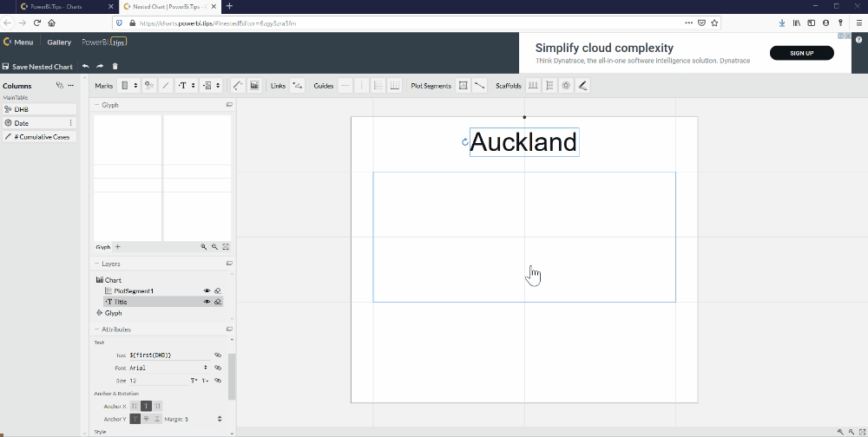
Task: Click the SIGN UP ad button
Action: point(801,53)
